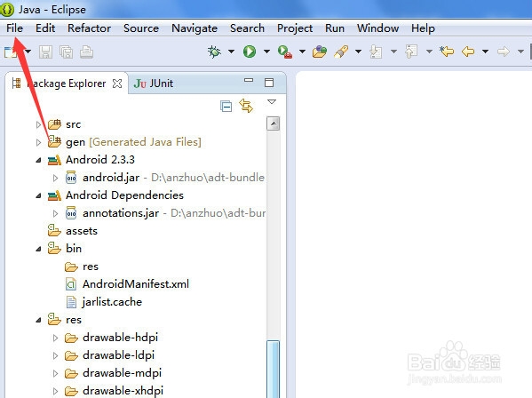Open the Search menu
This screenshot has width=532, height=398.
tap(247, 28)
